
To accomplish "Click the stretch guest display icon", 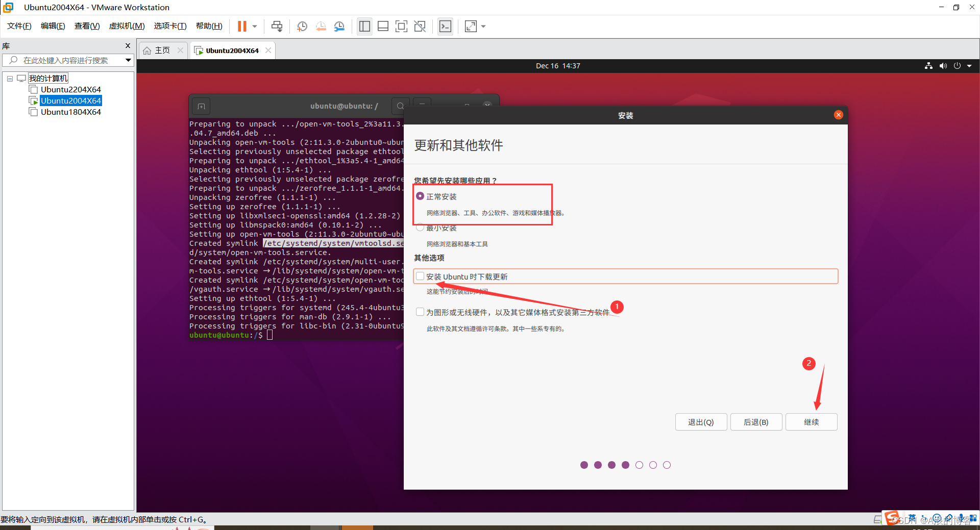I will [x=471, y=26].
